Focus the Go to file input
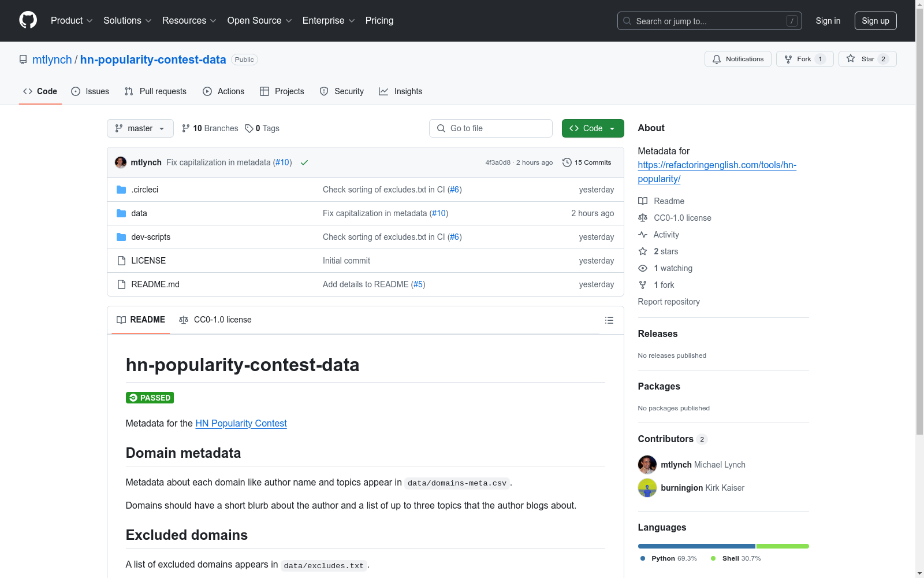Viewport: 924px width, 578px height. click(x=490, y=128)
